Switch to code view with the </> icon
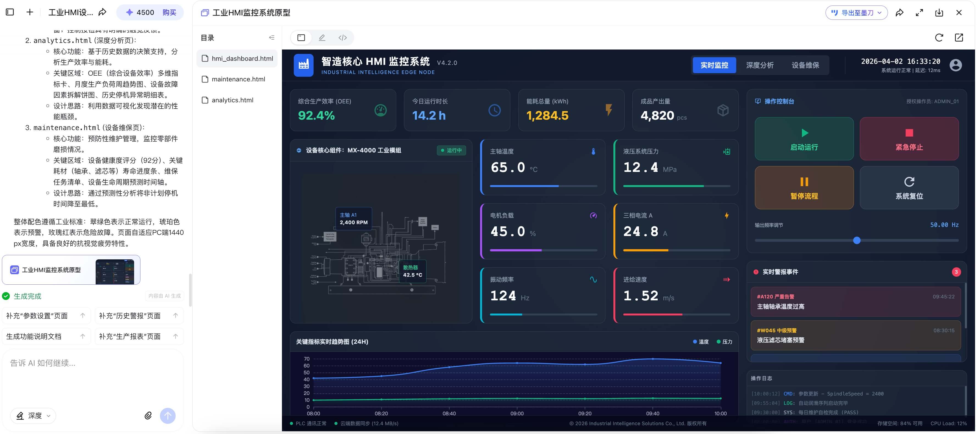 (x=342, y=37)
